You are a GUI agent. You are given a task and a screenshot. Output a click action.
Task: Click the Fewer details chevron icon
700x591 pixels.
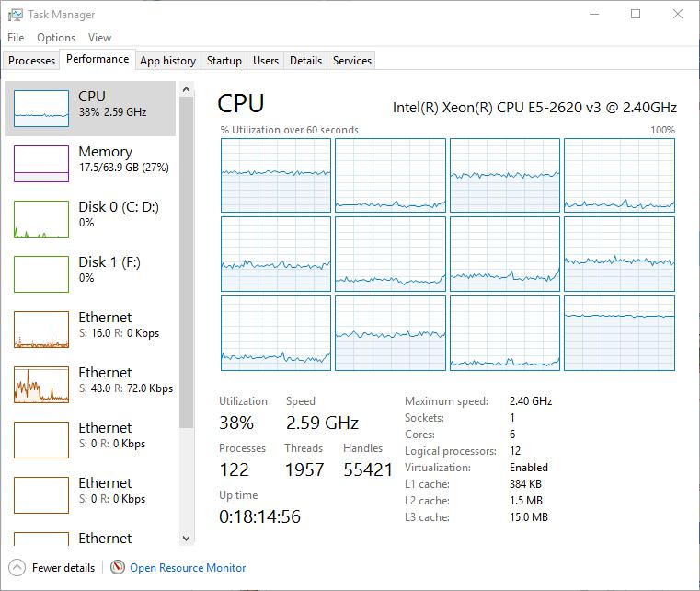[17, 568]
